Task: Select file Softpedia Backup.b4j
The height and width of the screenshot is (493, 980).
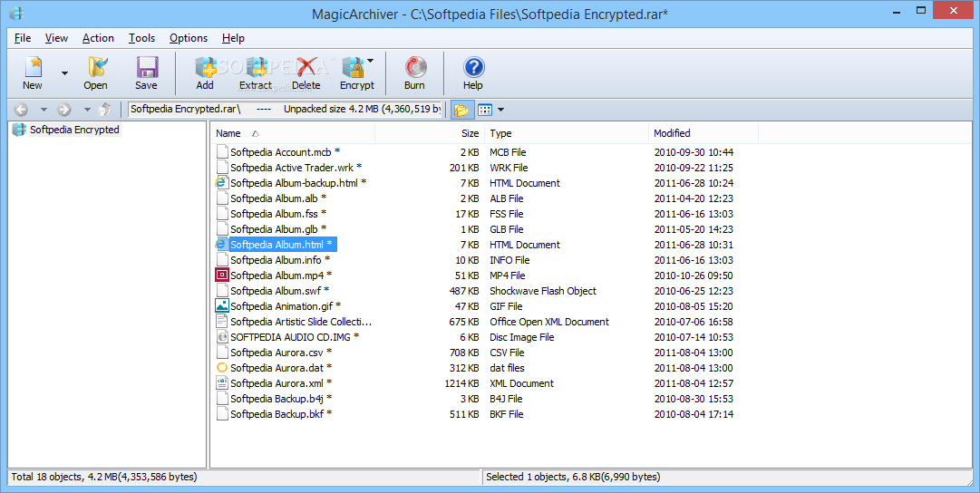Action: point(281,399)
